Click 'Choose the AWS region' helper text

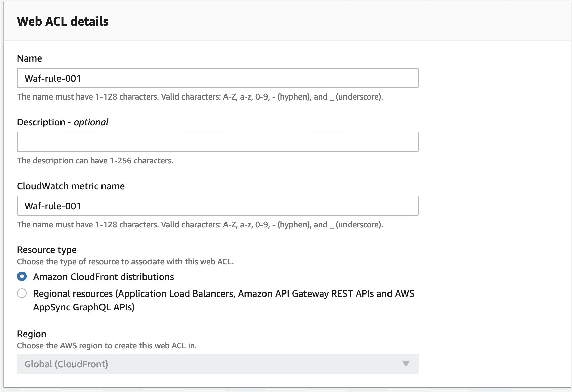[x=107, y=346]
